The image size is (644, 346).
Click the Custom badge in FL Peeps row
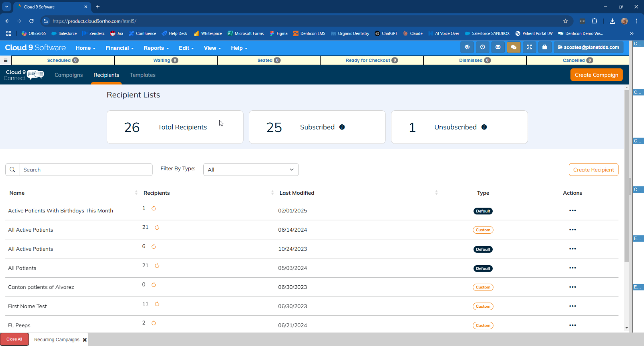coord(483,325)
